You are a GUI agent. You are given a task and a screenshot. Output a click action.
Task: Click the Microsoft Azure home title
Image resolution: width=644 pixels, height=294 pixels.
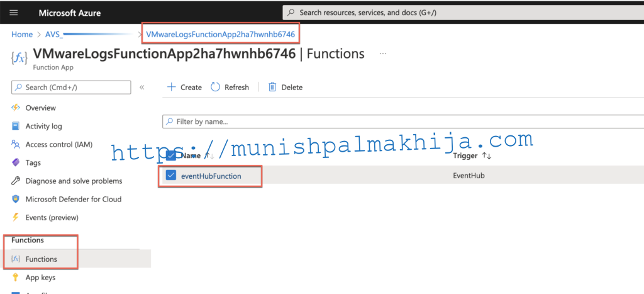(69, 13)
